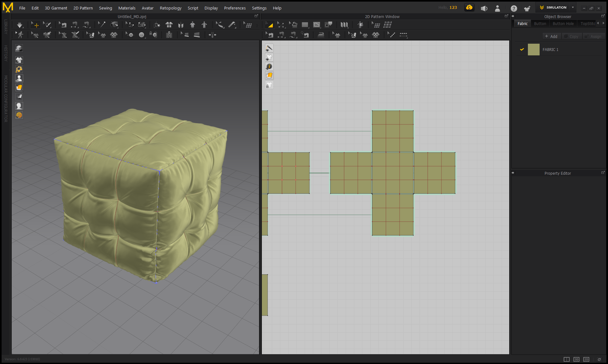The width and height of the screenshot is (608, 364).
Task: Click the Add fabric button
Action: point(551,36)
